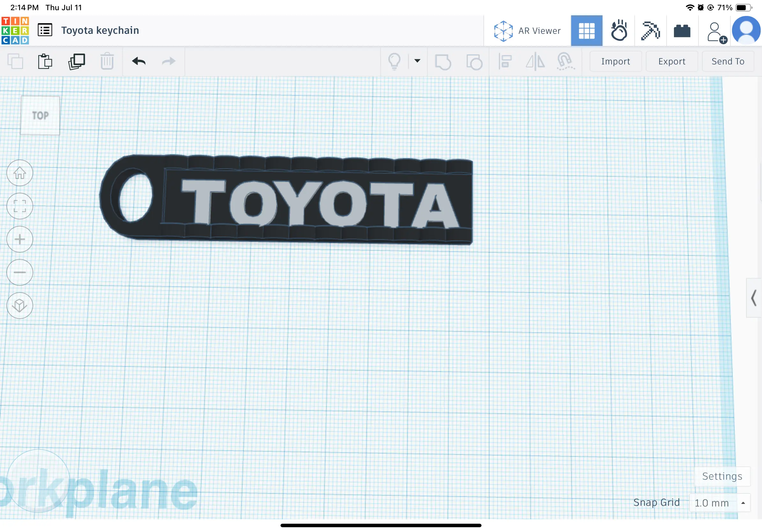
Task: Open the Bricks mode
Action: (x=682, y=31)
